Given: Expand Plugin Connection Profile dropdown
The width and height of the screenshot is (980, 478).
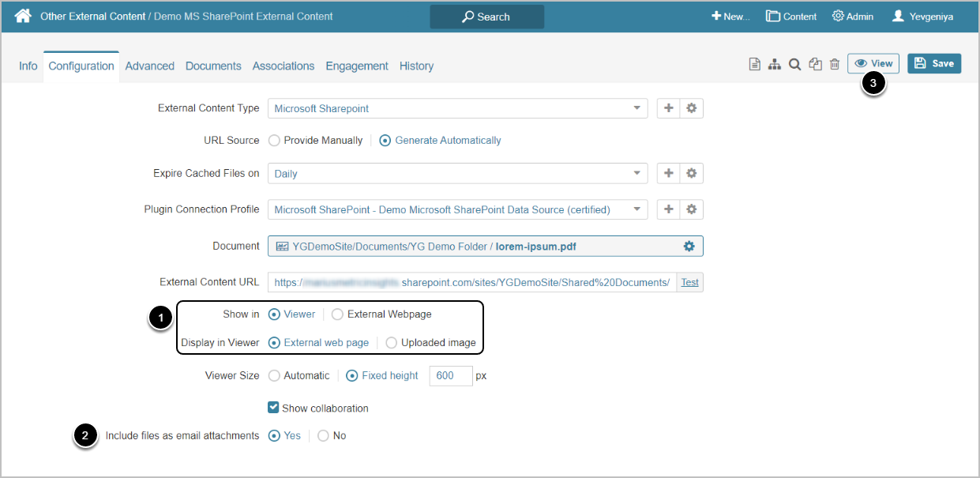Looking at the screenshot, I should (x=636, y=209).
